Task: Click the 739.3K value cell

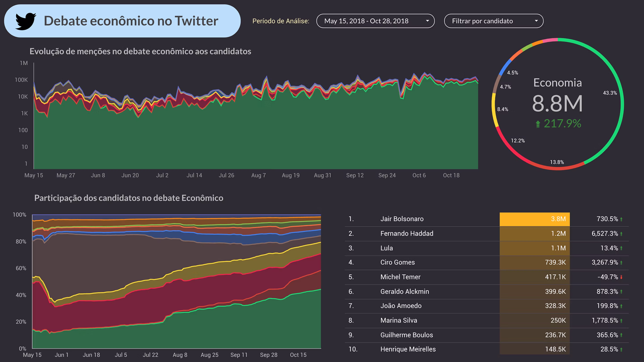Action: [x=534, y=262]
